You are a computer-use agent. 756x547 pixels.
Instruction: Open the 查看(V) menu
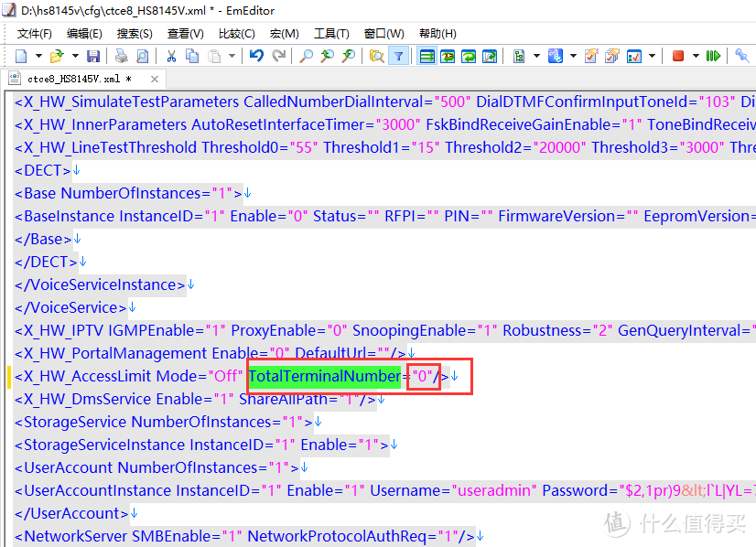tap(186, 33)
